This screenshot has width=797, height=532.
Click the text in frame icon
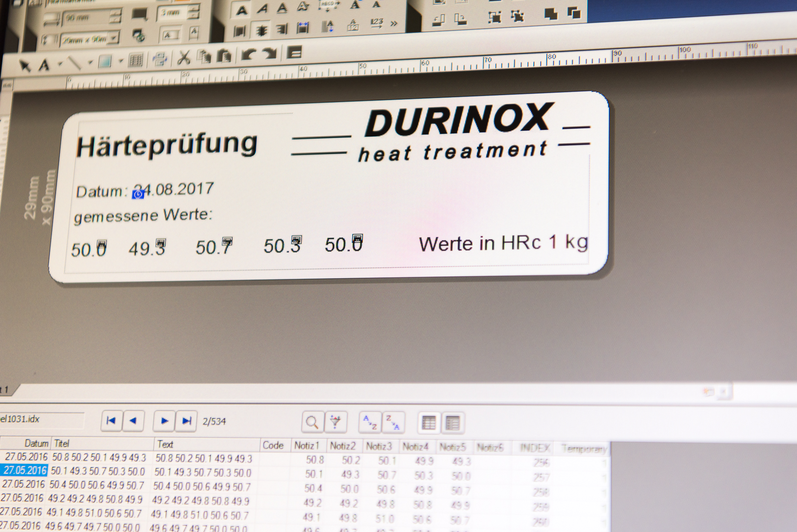tap(353, 25)
